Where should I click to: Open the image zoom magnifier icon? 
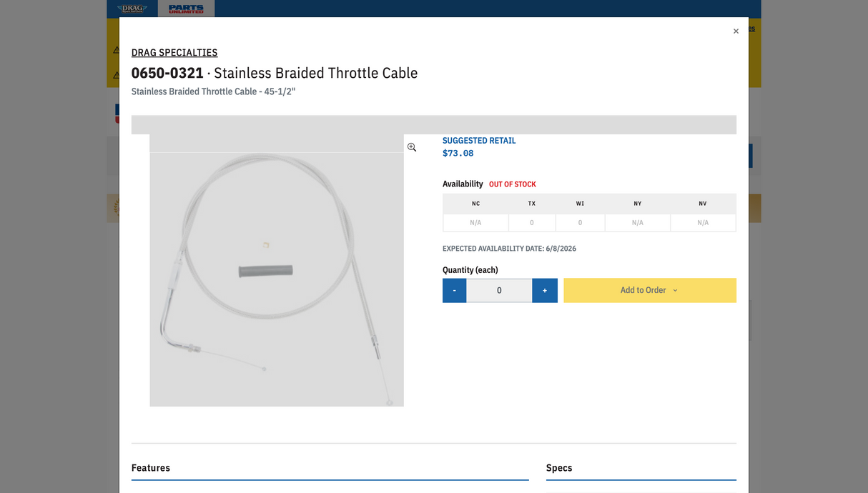click(x=412, y=147)
